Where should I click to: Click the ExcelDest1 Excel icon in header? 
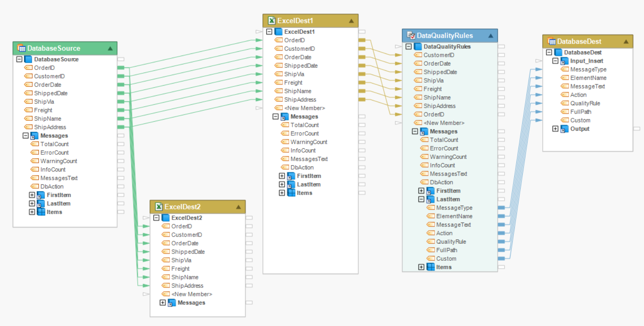click(x=271, y=21)
